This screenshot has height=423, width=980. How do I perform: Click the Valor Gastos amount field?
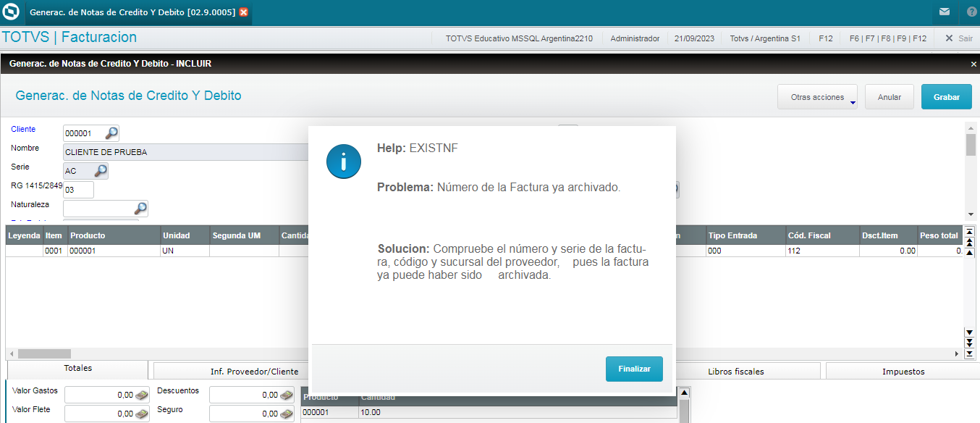(x=100, y=395)
